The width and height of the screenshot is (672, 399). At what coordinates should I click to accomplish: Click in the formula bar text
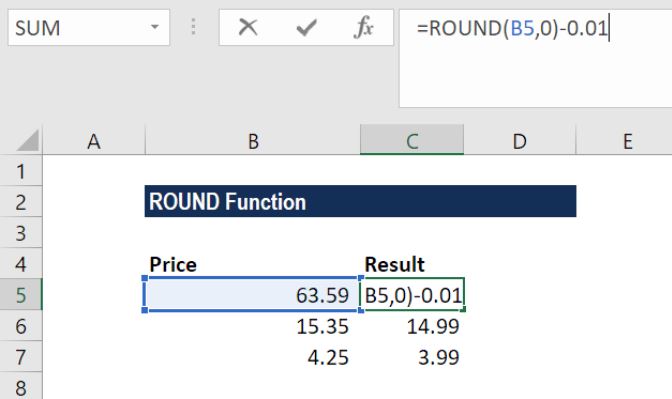[513, 28]
